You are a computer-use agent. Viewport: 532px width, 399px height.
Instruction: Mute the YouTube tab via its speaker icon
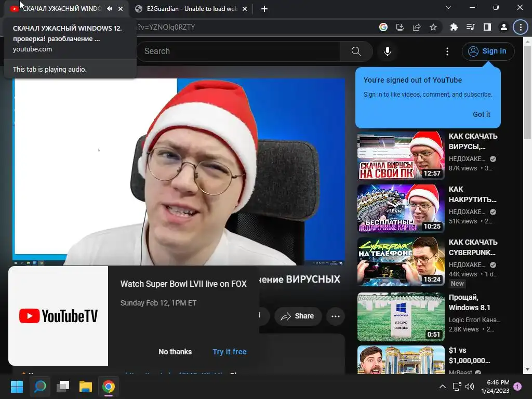click(x=109, y=9)
